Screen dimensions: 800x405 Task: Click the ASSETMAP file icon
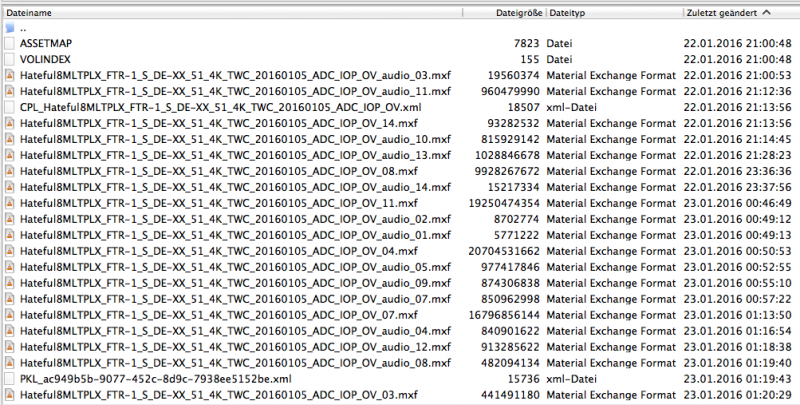[9, 43]
